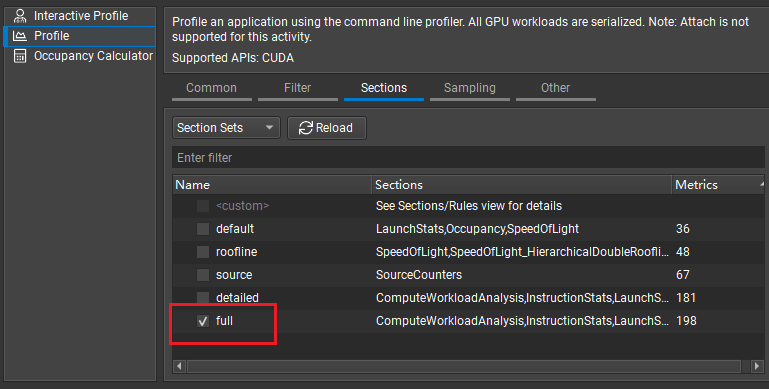This screenshot has height=389, width=769.
Task: Select the 'See Sections/Rules view for details' cell
Action: 469,206
